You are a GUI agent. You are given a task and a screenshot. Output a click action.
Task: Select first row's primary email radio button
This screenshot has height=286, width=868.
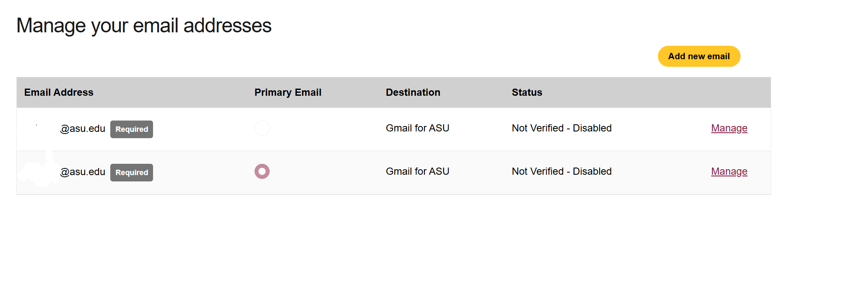coord(262,128)
